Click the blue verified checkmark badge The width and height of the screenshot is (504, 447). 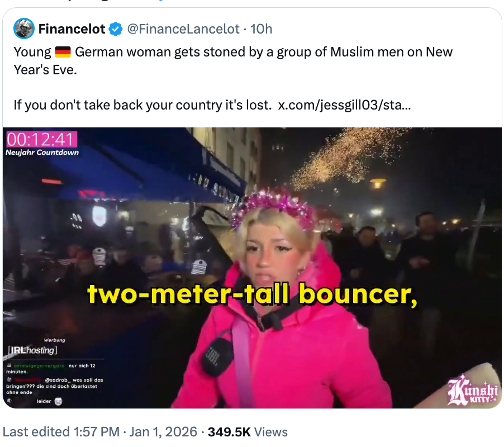(x=116, y=29)
